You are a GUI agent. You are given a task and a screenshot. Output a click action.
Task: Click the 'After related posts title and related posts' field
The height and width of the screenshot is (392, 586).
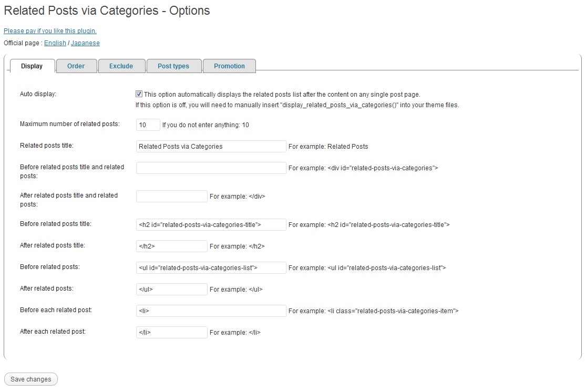click(171, 197)
